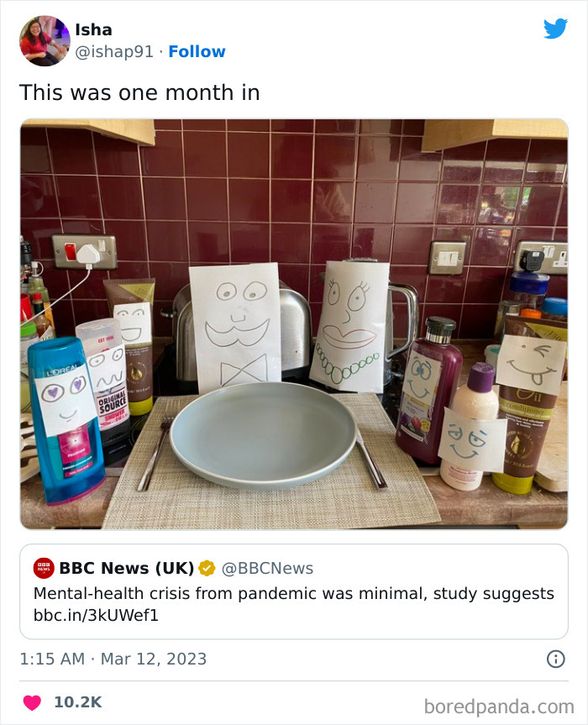Viewport: 588px width, 725px height.
Task: Follow the @ishap91 account
Action: point(197,51)
